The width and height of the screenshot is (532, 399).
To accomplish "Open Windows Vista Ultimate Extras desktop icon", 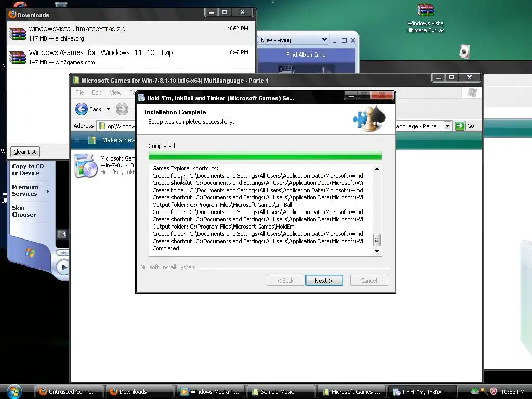I will (x=425, y=18).
